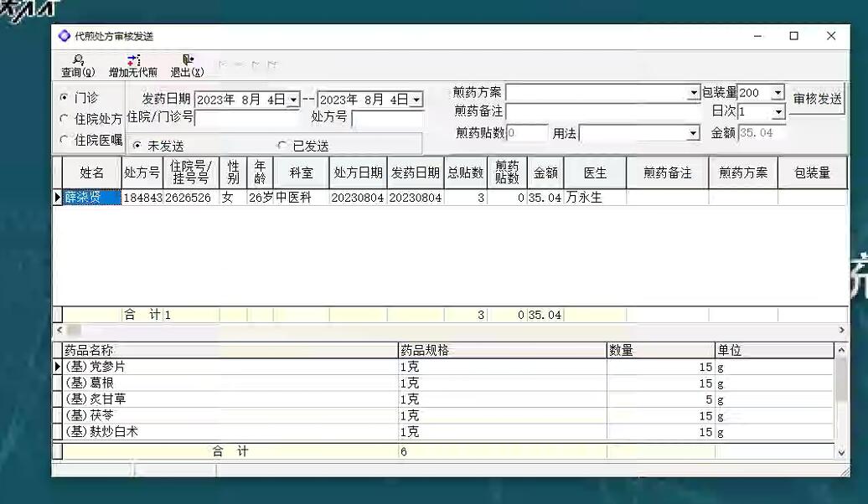This screenshot has width=868, height=504.
Task: Expand the 用法 dropdown
Action: (x=693, y=133)
